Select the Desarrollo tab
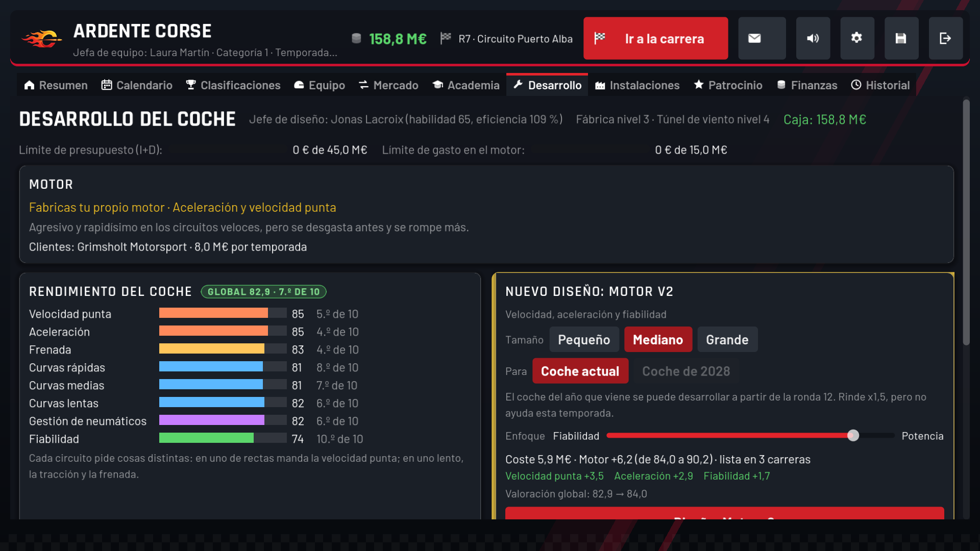Image resolution: width=980 pixels, height=551 pixels. [x=547, y=85]
